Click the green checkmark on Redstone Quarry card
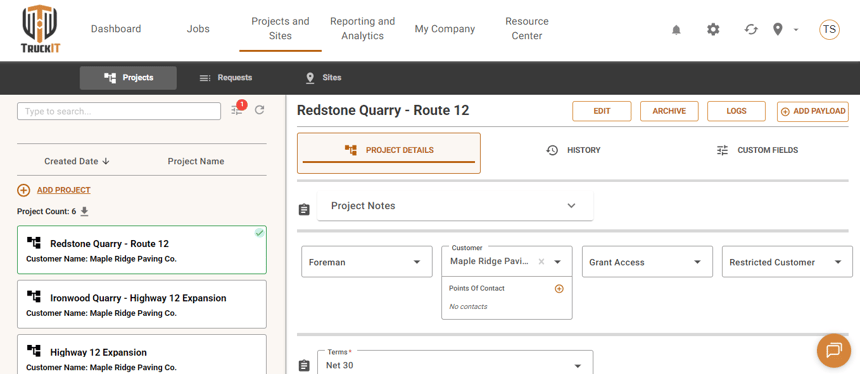The height and width of the screenshot is (374, 860). click(259, 233)
